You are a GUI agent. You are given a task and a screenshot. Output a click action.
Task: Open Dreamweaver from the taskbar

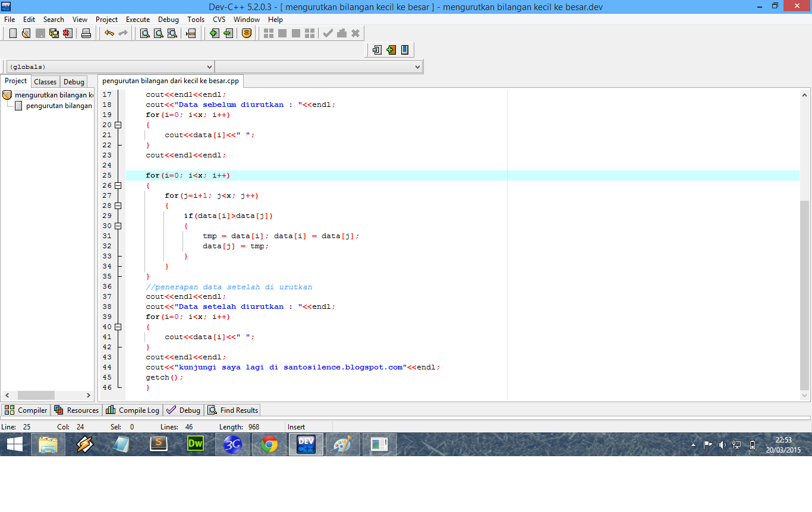pyautogui.click(x=196, y=444)
